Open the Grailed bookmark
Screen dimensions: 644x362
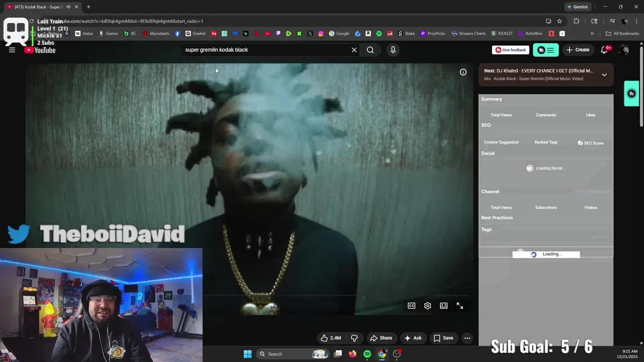point(195,34)
